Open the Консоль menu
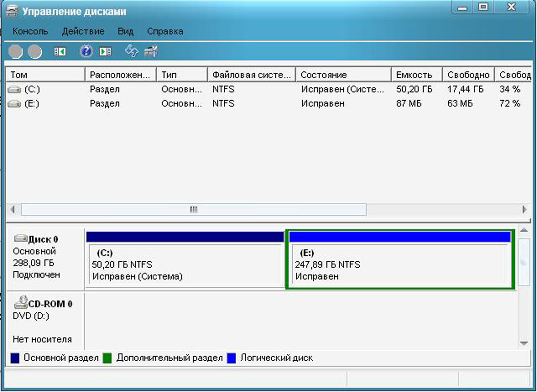This screenshot has width=537, height=392. click(x=30, y=31)
